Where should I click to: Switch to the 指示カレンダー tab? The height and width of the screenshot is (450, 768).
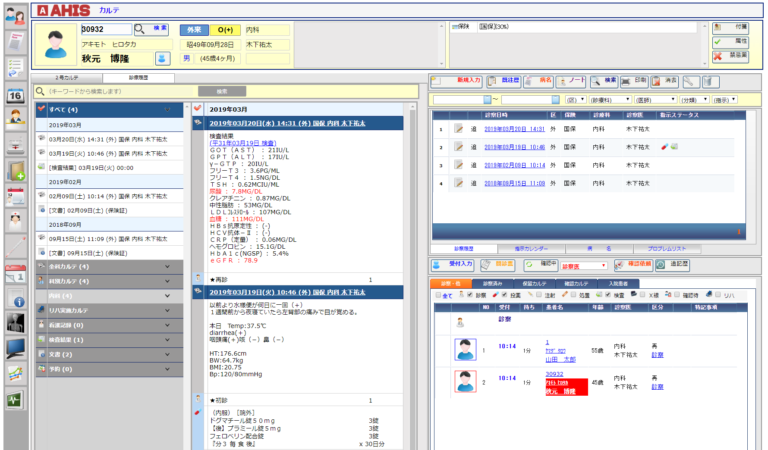527,247
